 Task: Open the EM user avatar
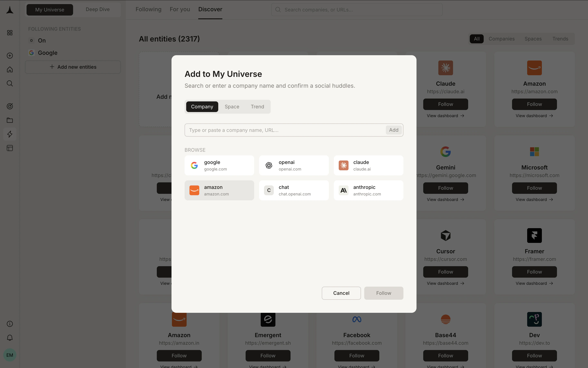coord(10,355)
